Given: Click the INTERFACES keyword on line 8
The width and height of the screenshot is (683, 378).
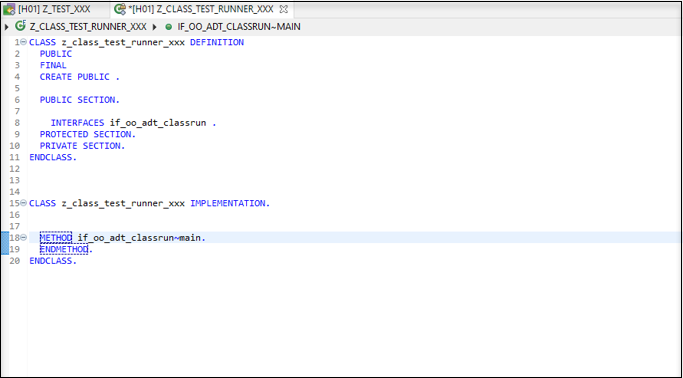Looking at the screenshot, I should [x=78, y=123].
